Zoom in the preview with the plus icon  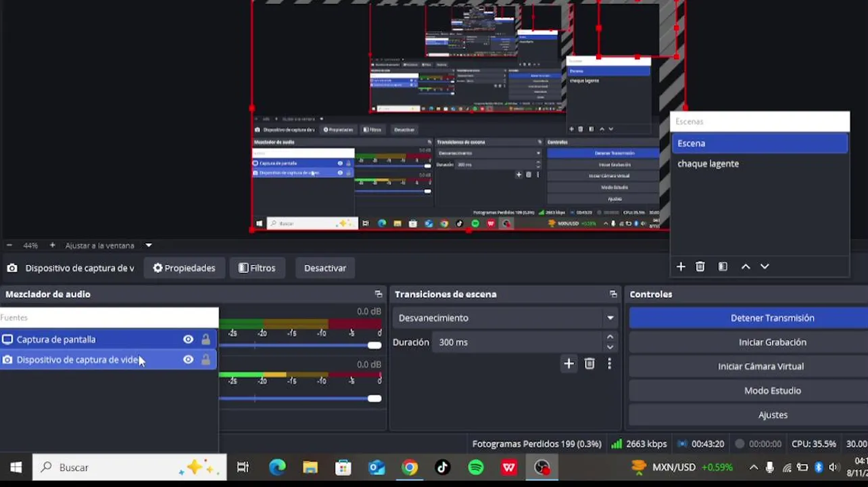coord(52,246)
